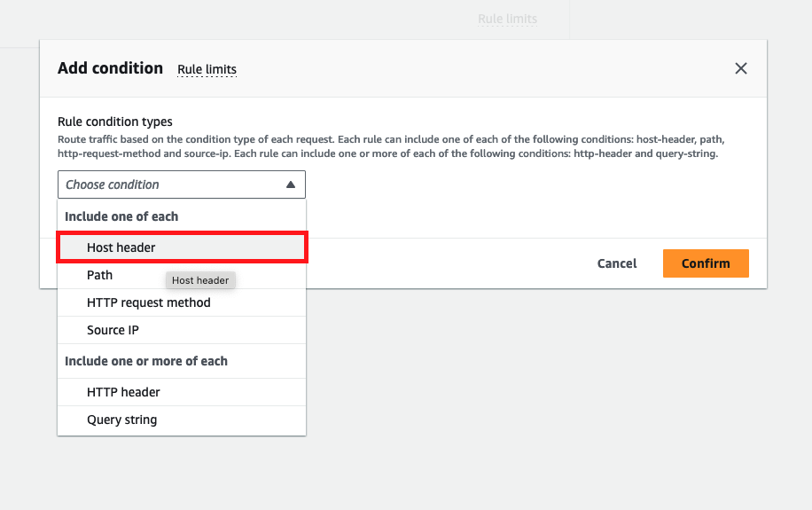Click the Choose condition combo box

point(168,184)
